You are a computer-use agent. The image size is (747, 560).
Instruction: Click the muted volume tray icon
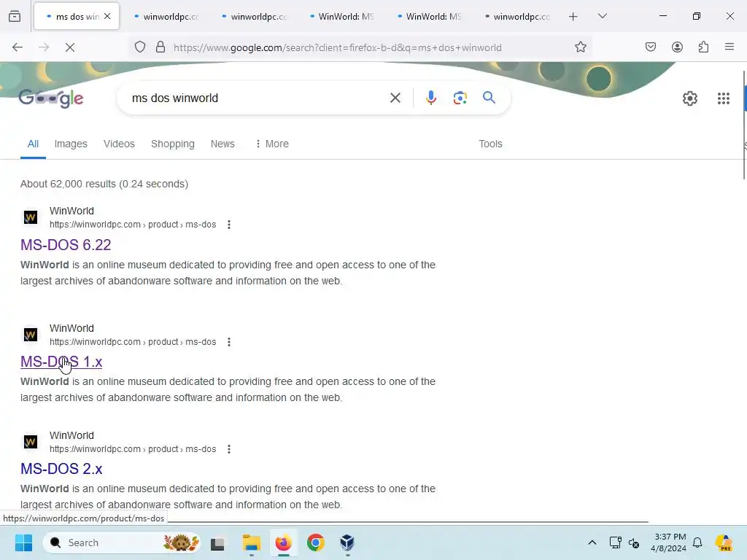634,542
